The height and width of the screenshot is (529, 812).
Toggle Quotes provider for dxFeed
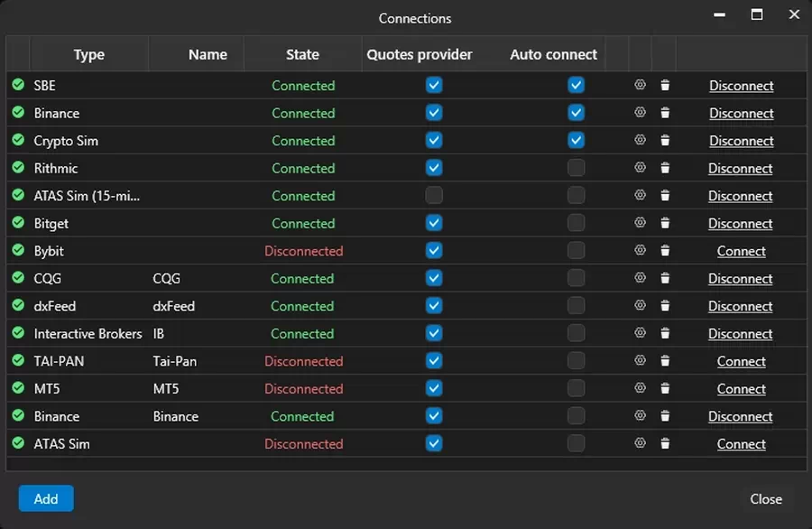pos(434,306)
